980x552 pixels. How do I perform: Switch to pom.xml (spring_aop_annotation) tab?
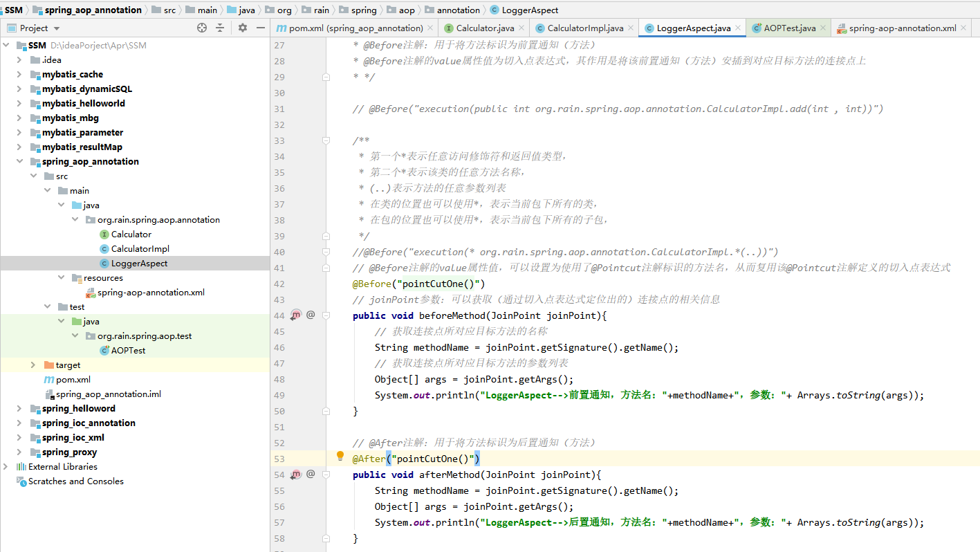(x=355, y=28)
